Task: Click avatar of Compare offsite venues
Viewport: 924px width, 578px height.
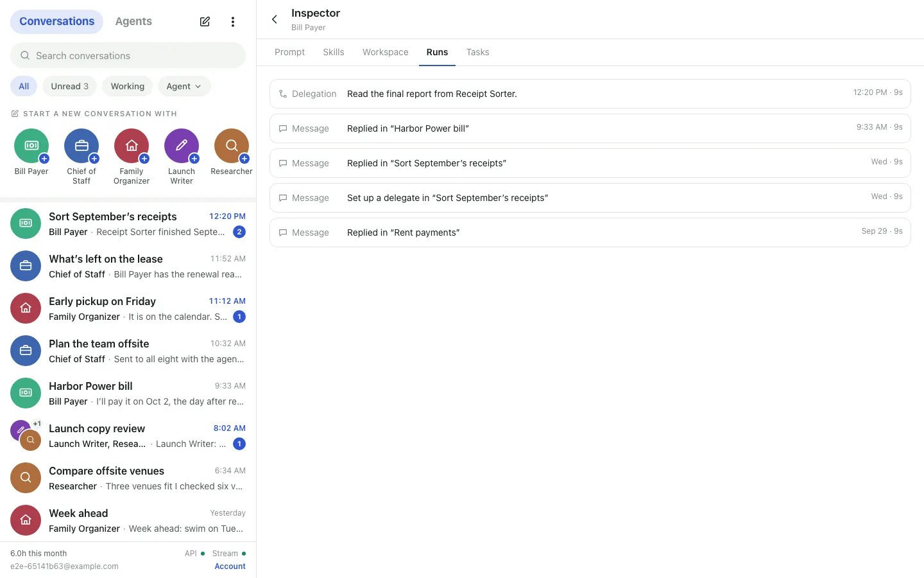Action: pos(26,478)
